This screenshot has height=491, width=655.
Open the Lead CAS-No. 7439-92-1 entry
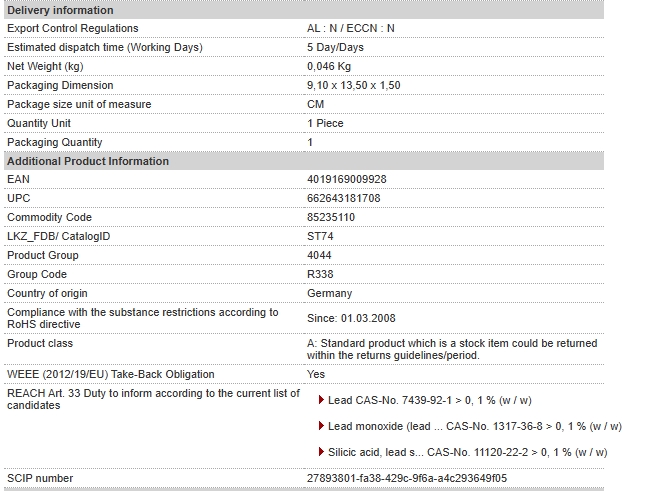[430, 400]
